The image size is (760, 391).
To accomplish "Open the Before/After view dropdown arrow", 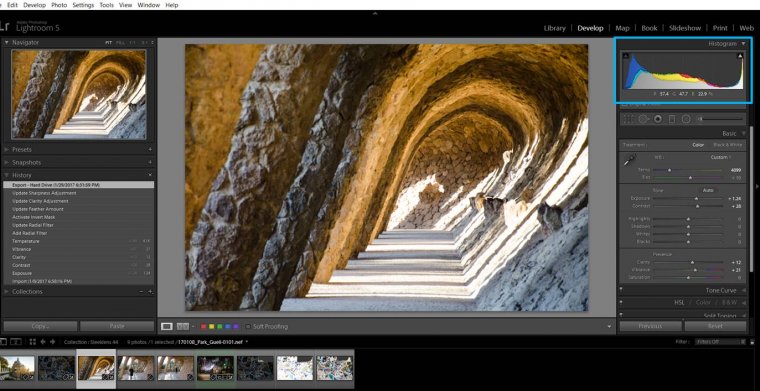I will [x=193, y=327].
